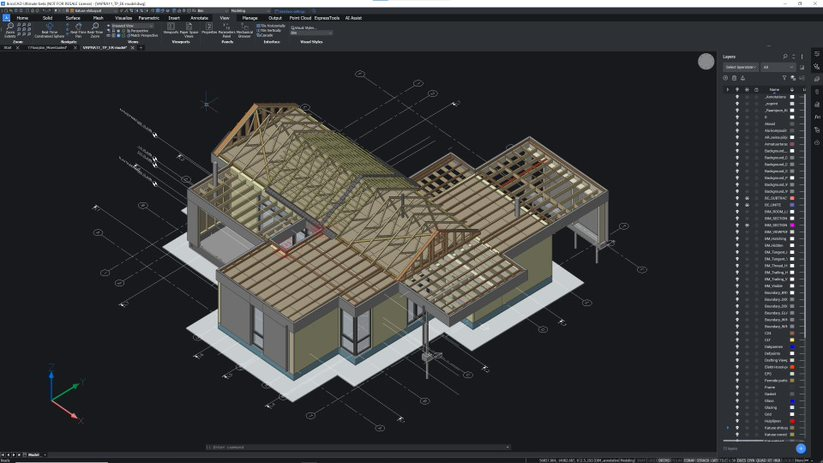
Task: Open the top settings icon in right sidebar
Action: pos(817,54)
